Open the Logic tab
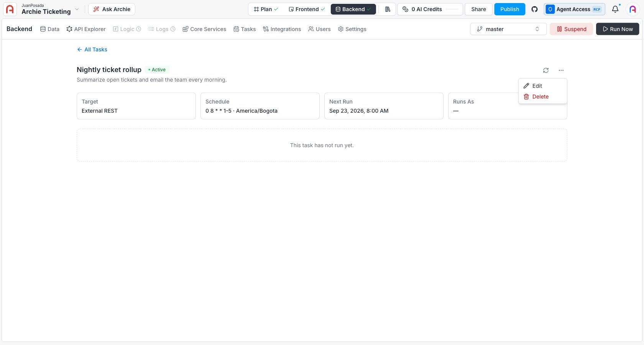The width and height of the screenshot is (644, 345). pyautogui.click(x=127, y=29)
